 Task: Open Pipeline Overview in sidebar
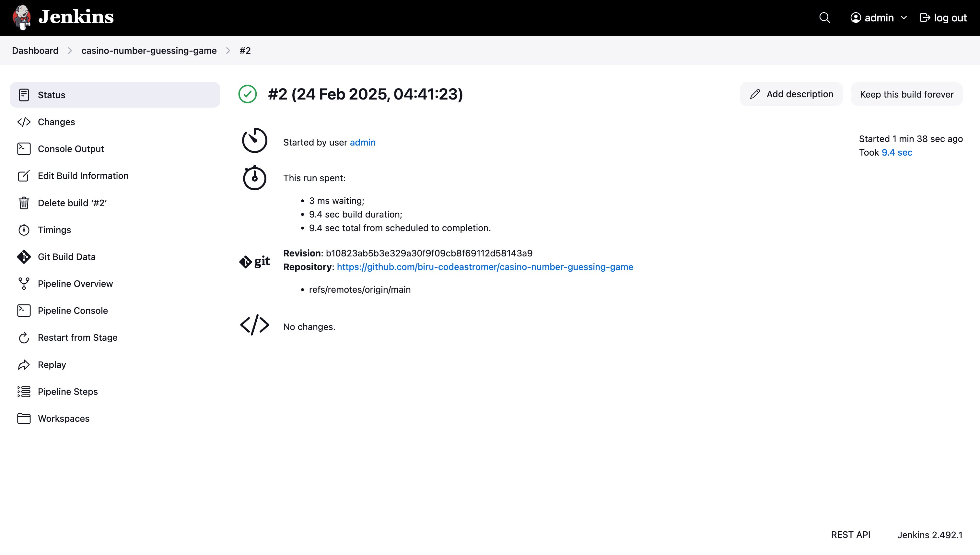tap(76, 284)
